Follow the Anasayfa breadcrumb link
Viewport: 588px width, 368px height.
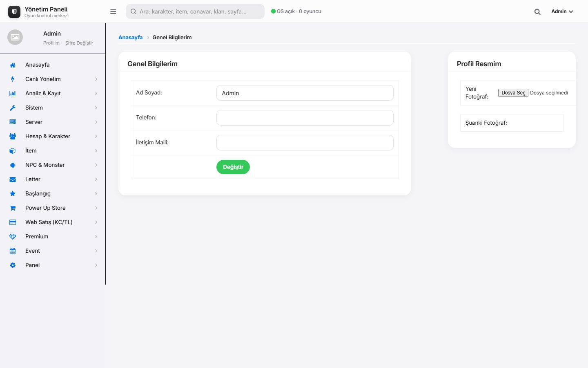(x=131, y=37)
